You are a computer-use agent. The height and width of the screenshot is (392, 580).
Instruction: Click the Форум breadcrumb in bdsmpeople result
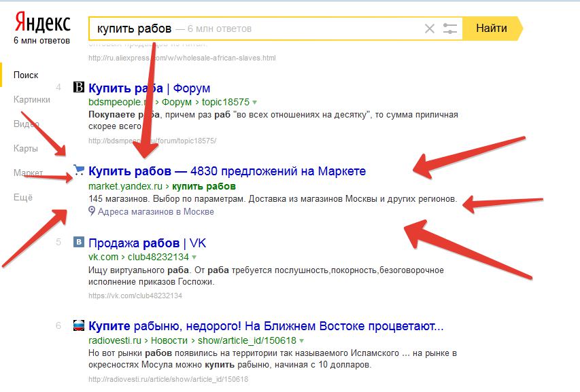[177, 102]
